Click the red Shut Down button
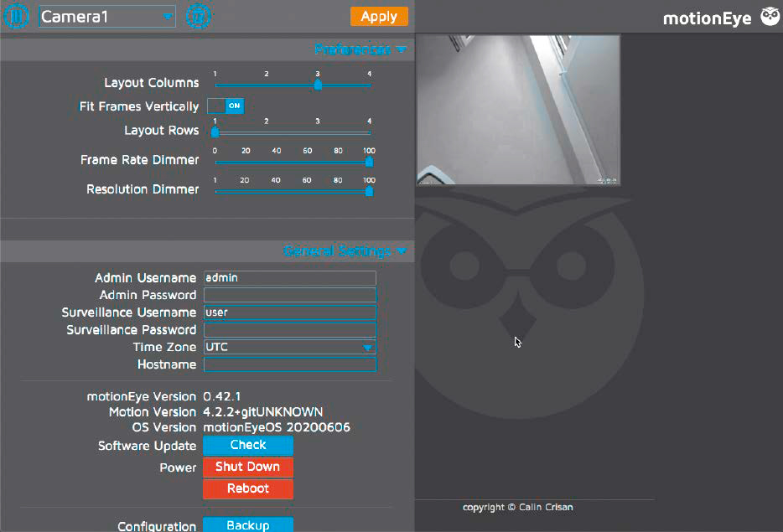Image resolution: width=783 pixels, height=532 pixels. point(248,467)
